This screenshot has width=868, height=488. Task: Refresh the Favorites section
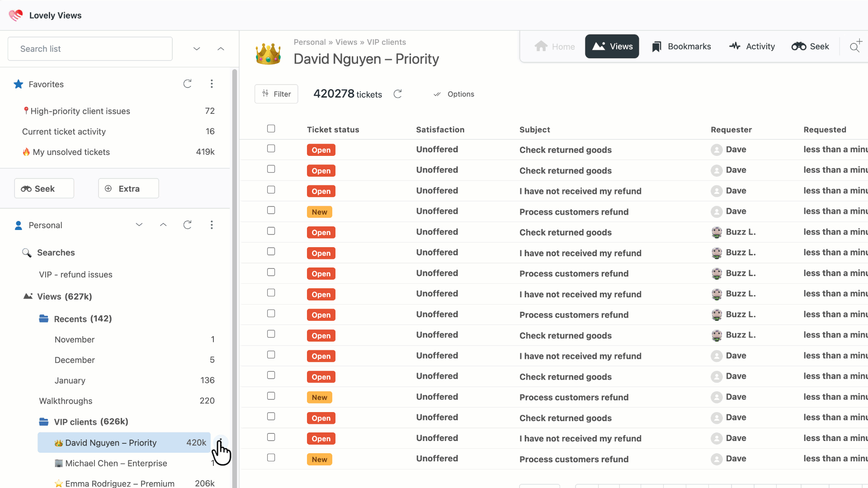tap(187, 84)
